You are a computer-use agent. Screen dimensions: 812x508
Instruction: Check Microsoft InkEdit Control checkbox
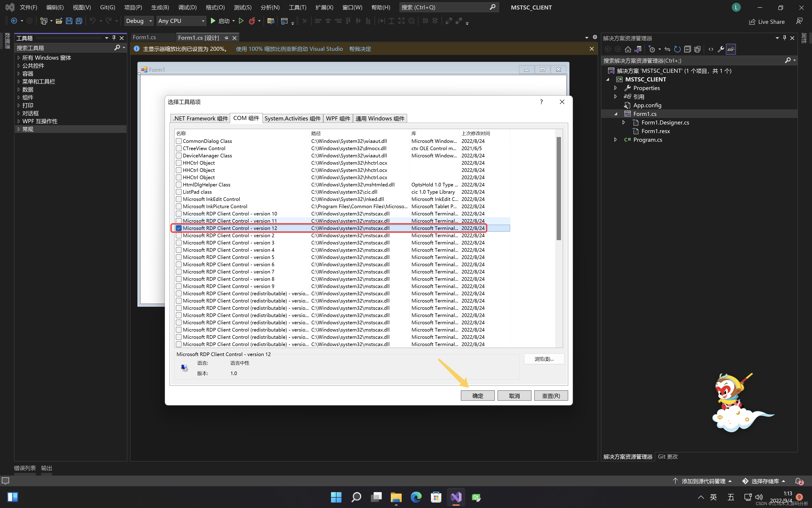pyautogui.click(x=179, y=199)
